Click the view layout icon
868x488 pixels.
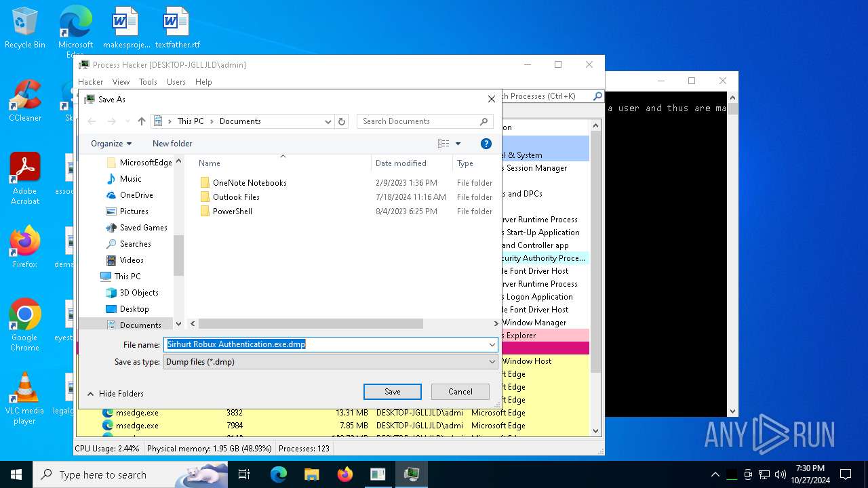tap(443, 144)
